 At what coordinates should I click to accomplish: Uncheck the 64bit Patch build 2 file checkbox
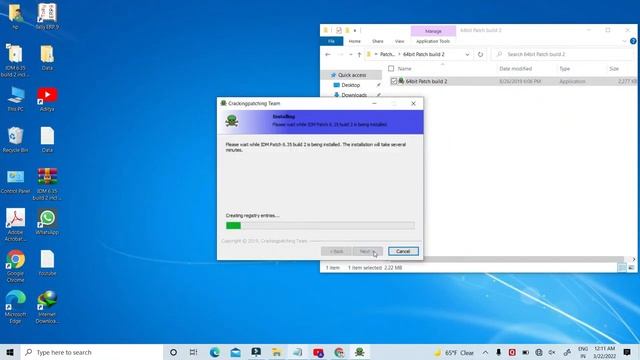[393, 81]
